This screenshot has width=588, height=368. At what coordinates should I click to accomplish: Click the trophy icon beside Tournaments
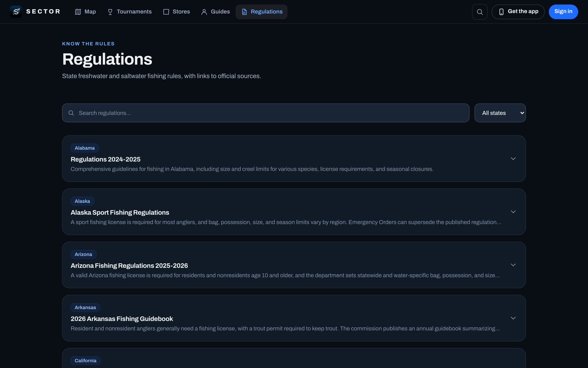click(110, 12)
